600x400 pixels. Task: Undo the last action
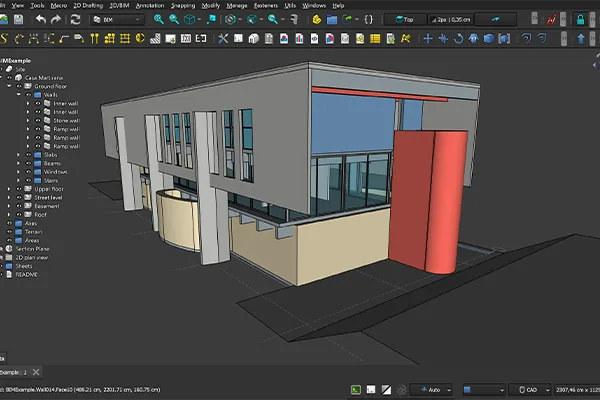[41, 19]
